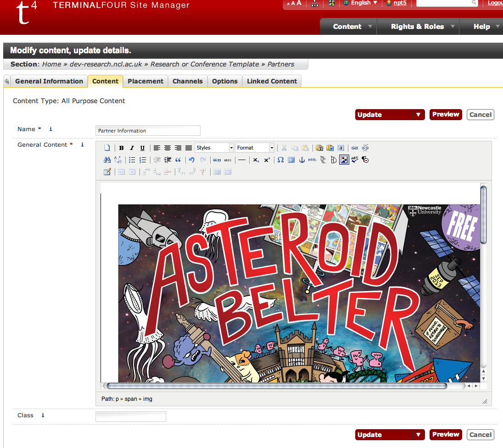Click the insert/edit link chain icon
503x448 pixels.
pos(354,148)
